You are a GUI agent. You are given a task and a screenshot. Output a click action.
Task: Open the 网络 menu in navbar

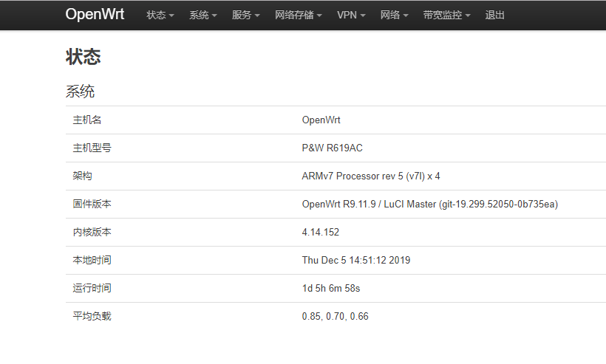tap(394, 15)
